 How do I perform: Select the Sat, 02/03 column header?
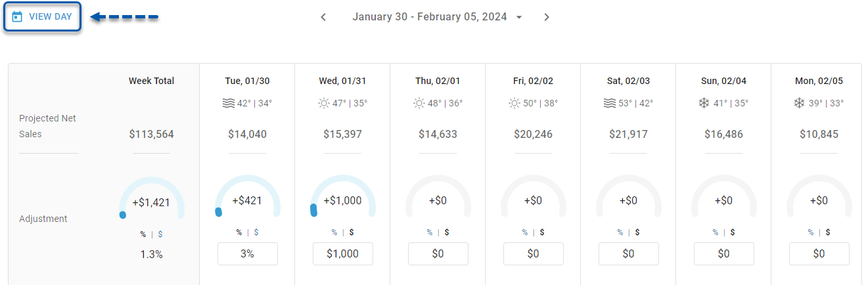[628, 81]
